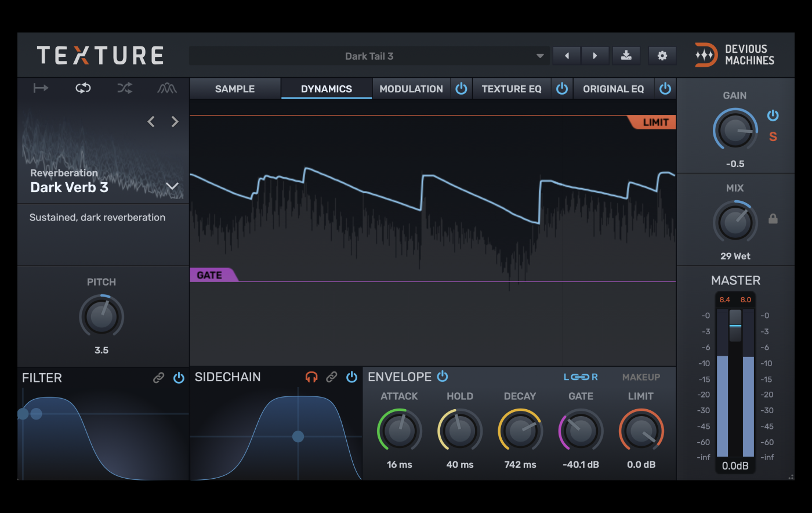Screen dimensions: 812x513
Task: Click the -0.5 gain value
Action: 735,164
